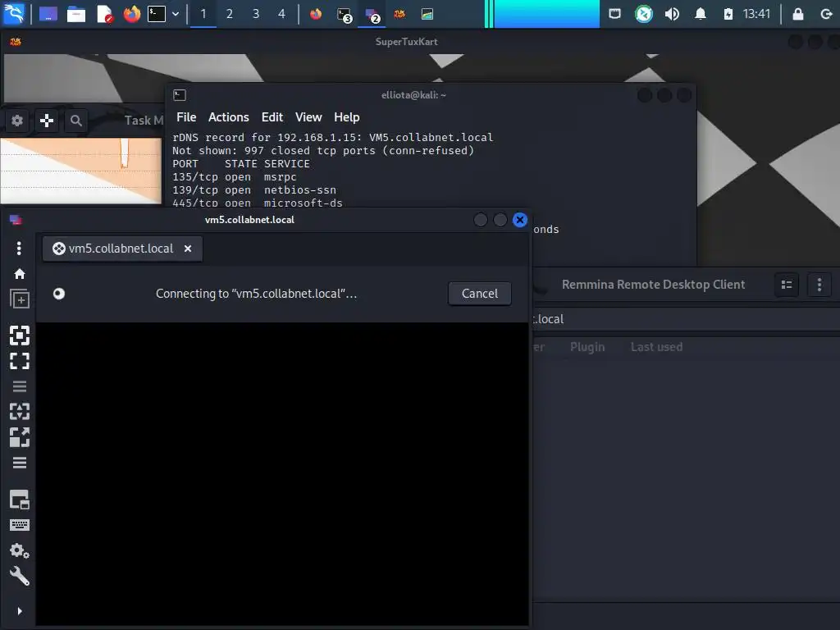Click the 13:41 clock
Screen dimensions: 840x630
tap(756, 14)
